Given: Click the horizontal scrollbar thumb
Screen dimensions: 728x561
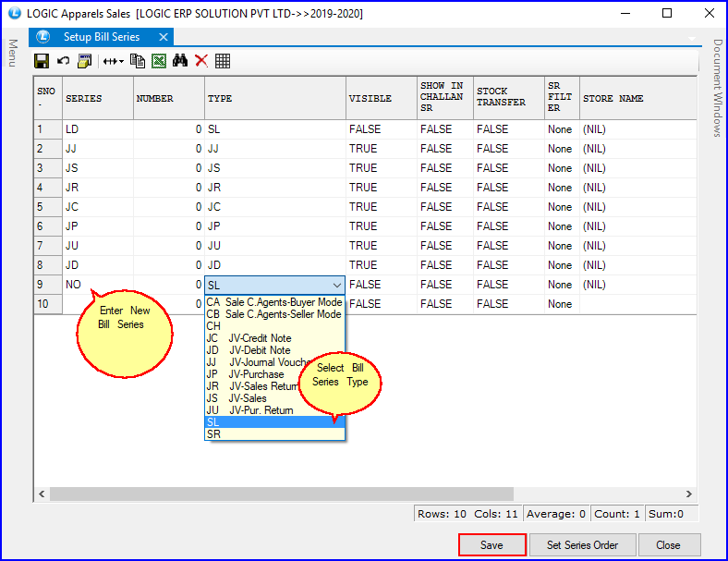Looking at the screenshot, I should click(282, 494).
